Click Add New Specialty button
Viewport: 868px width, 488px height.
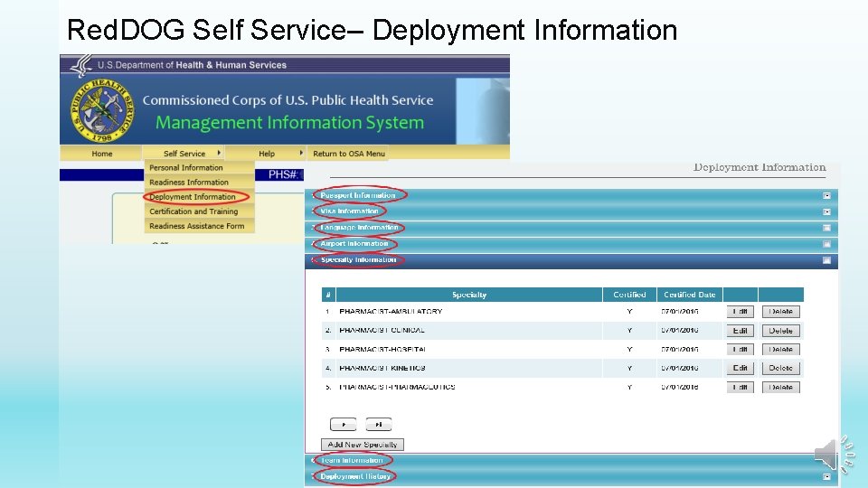coord(363,445)
